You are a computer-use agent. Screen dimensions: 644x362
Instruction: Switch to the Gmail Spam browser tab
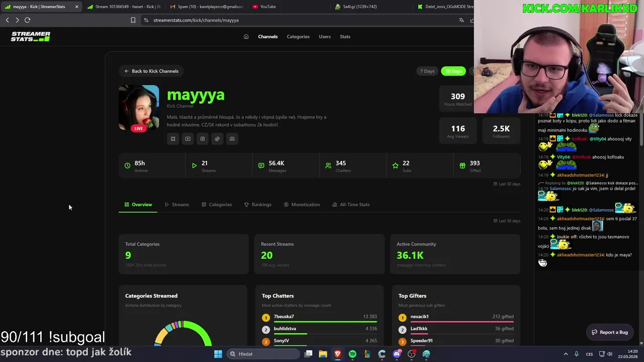point(206,7)
